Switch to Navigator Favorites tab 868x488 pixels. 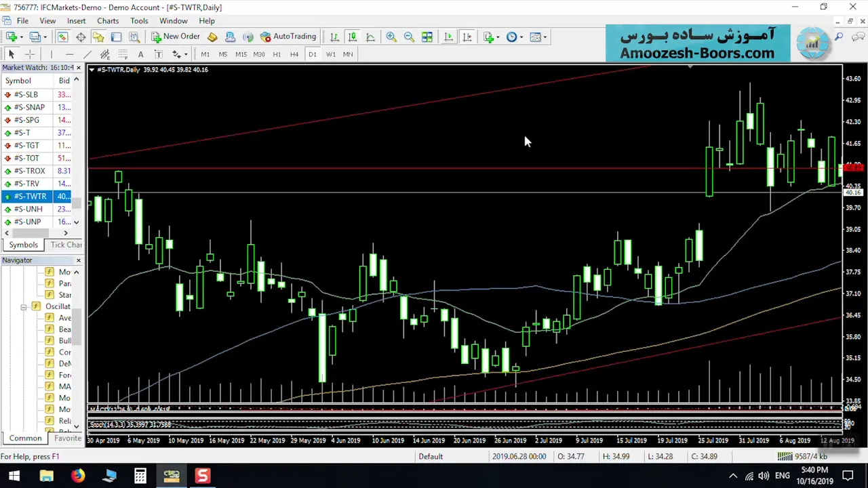click(x=67, y=439)
